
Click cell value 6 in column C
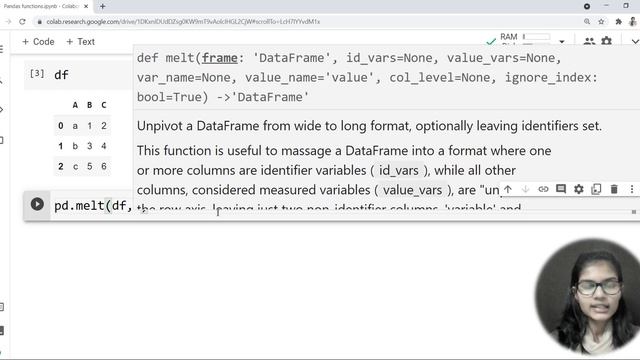pos(104,166)
